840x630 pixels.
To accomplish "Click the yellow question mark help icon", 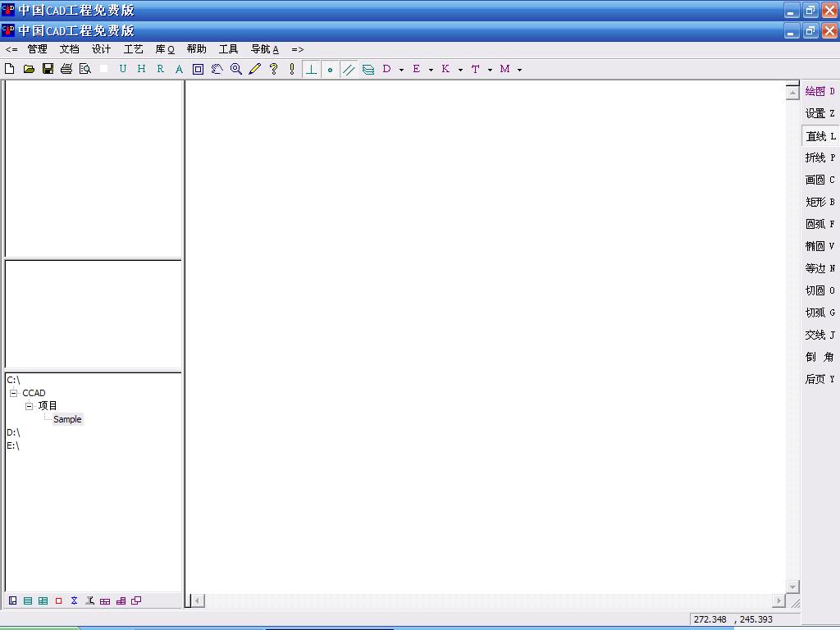I will [x=274, y=69].
